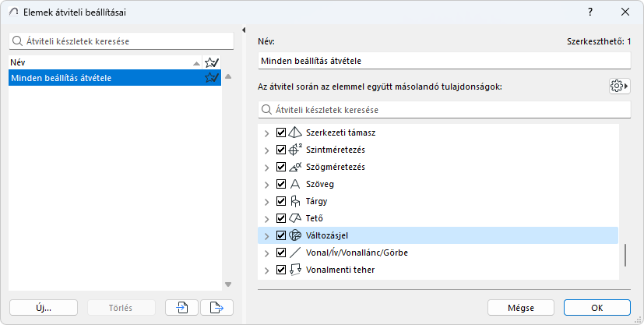Expand the Változásjel tree row
Image resolution: width=644 pixels, height=325 pixels.
click(267, 235)
